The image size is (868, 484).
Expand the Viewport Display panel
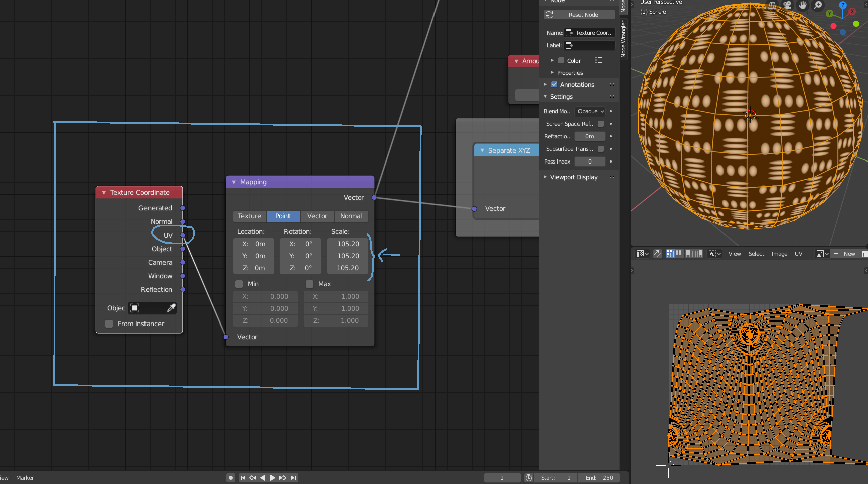coord(573,177)
